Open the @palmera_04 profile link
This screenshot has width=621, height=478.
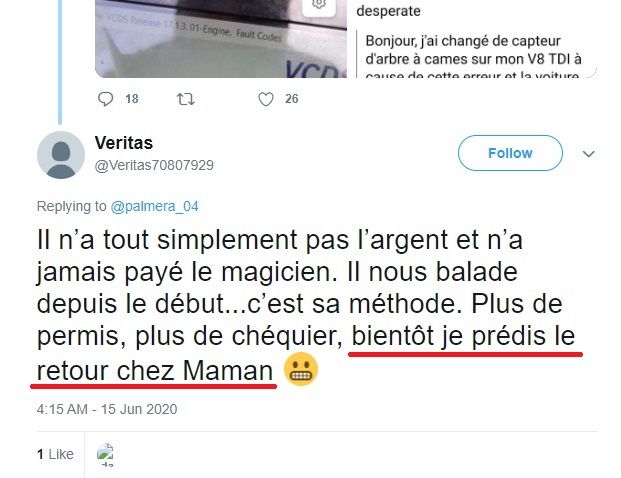154,206
